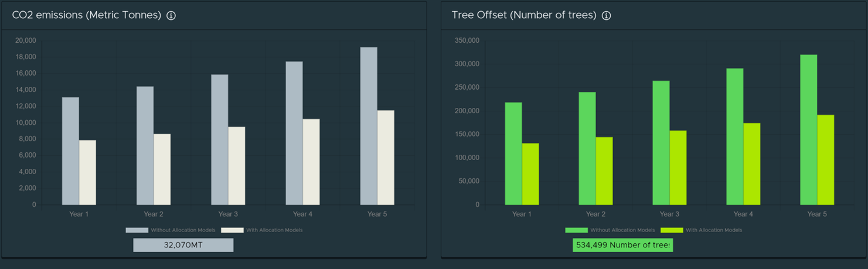Select CO2 Year 1 cream bar
This screenshot has width=868, height=269.
87,173
